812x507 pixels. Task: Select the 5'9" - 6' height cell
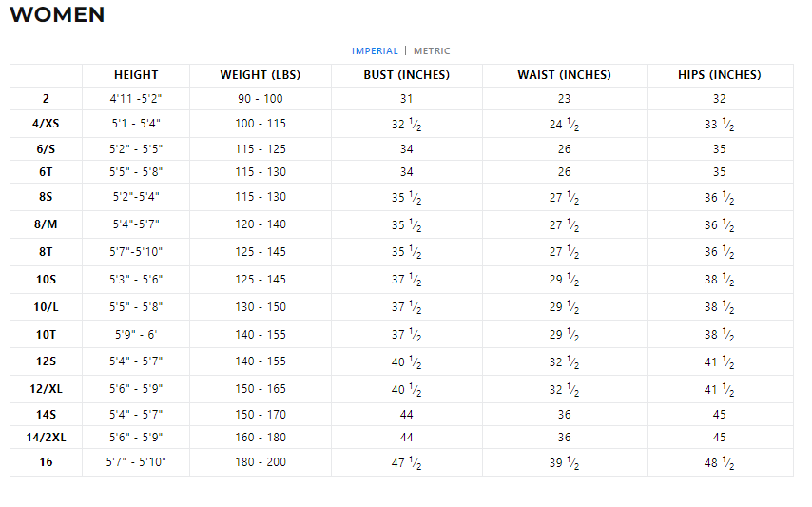(136, 335)
